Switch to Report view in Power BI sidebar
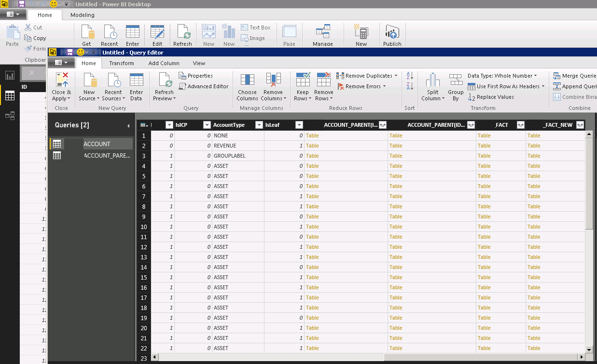 (x=10, y=76)
